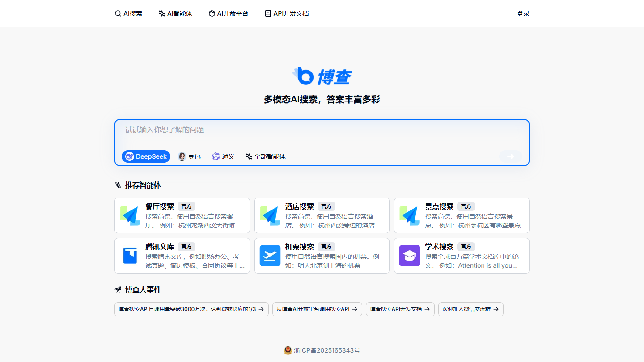Click the airplane icon on 机票搜索 card
The height and width of the screenshot is (362, 644).
tap(270, 256)
